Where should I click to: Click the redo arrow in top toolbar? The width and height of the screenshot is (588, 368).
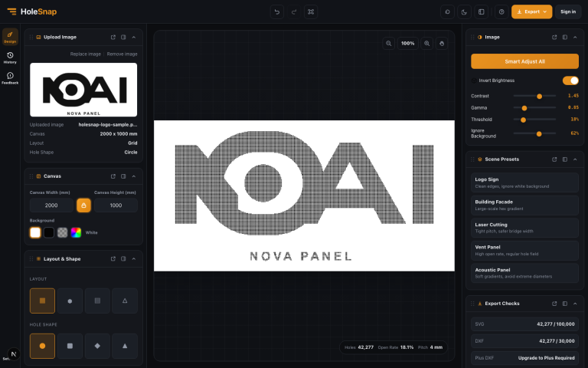coord(294,11)
